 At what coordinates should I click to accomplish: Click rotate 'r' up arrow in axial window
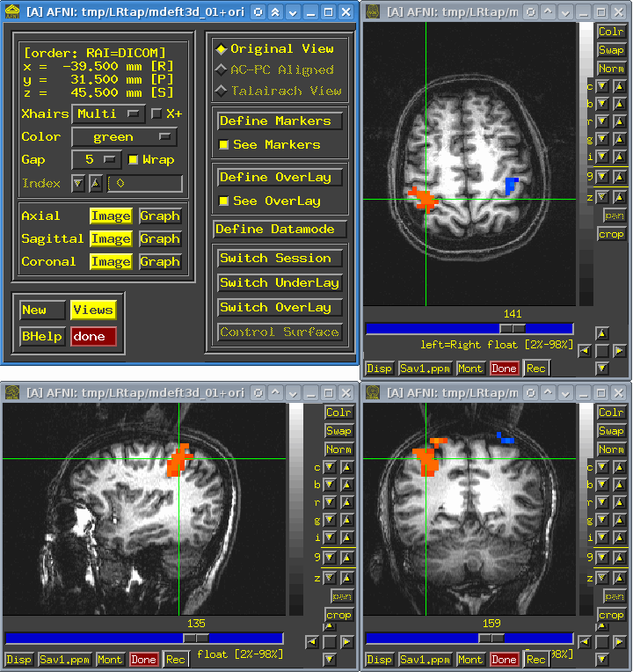pos(619,121)
